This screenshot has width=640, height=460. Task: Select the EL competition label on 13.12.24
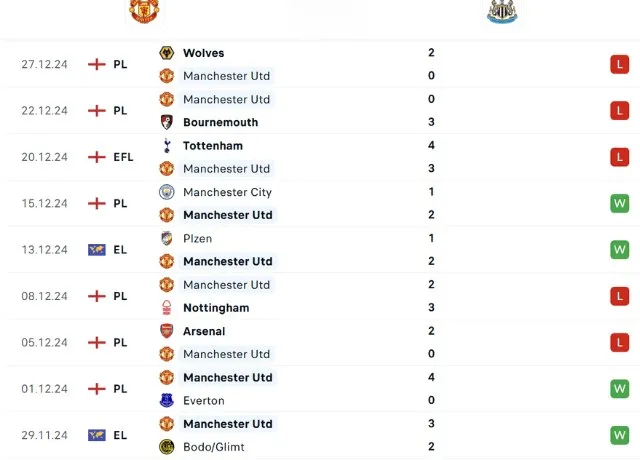point(120,250)
